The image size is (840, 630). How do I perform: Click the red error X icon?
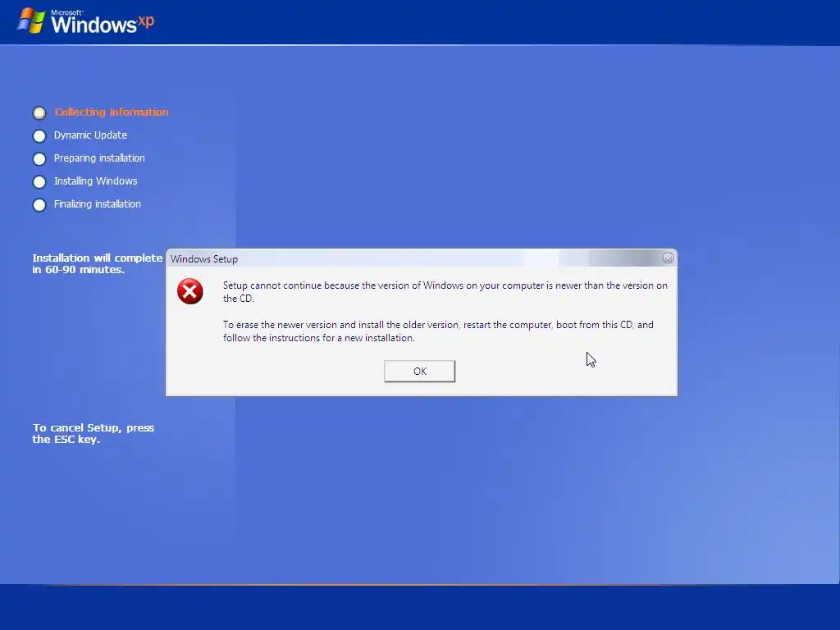[x=190, y=291]
